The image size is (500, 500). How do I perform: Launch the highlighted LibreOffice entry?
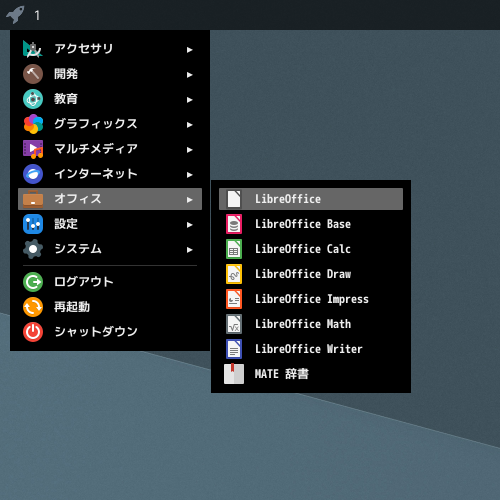[311, 199]
